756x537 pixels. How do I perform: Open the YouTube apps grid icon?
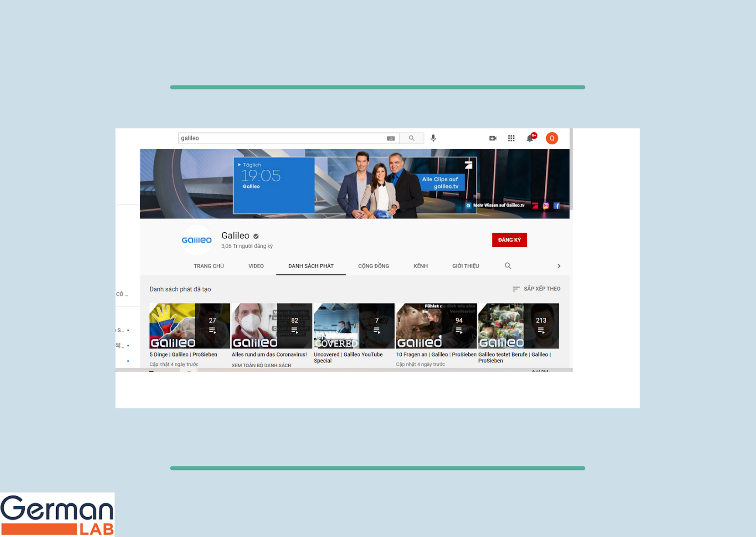[511, 138]
